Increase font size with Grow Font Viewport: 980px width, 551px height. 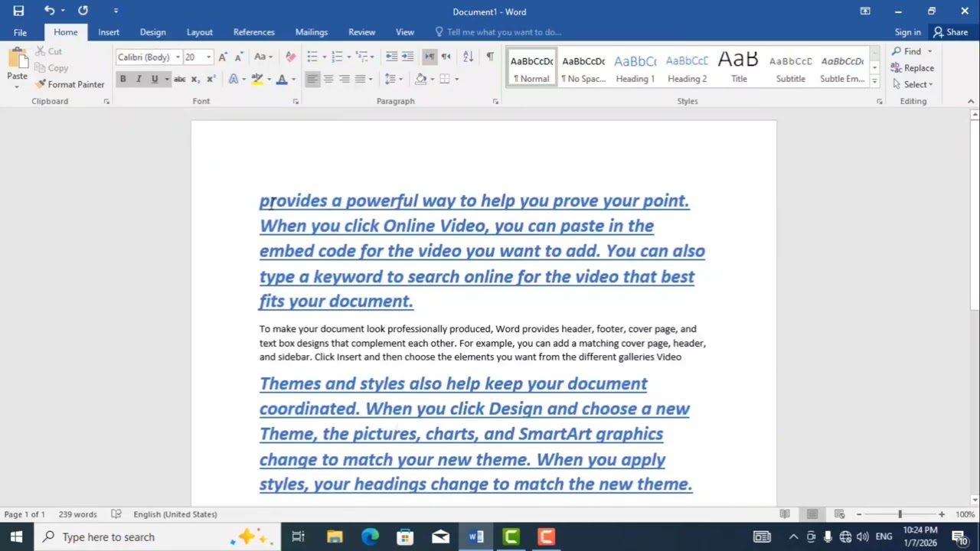pos(222,57)
